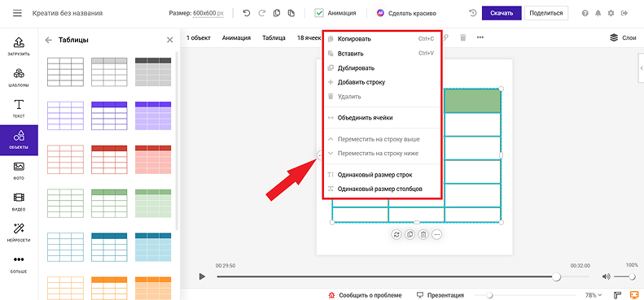Toggle the Анимация checkbox
Viewport: 644px width, 300px height.
pyautogui.click(x=319, y=13)
